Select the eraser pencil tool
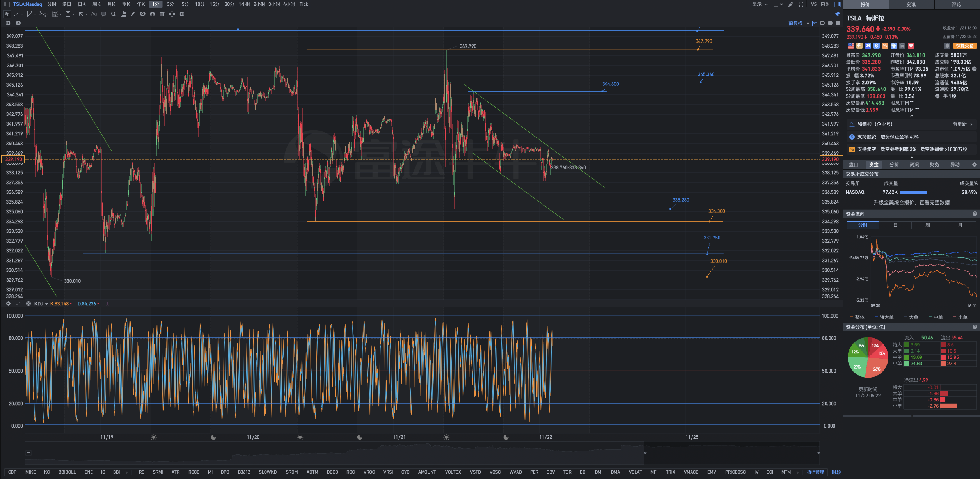The height and width of the screenshot is (479, 980). [133, 14]
